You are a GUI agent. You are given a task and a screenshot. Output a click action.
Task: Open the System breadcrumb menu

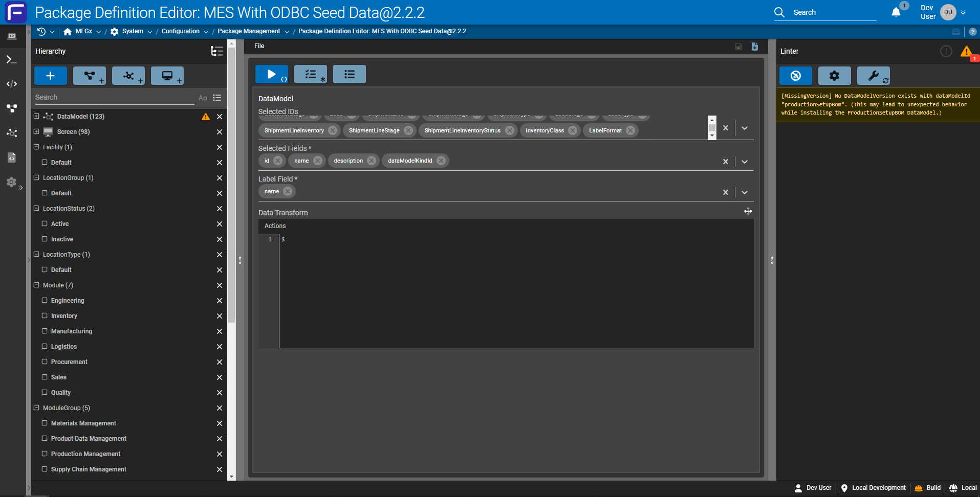pyautogui.click(x=149, y=32)
